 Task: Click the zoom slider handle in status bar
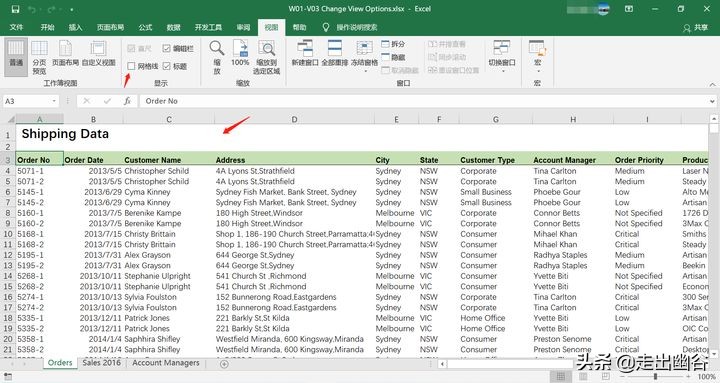[x=655, y=377]
